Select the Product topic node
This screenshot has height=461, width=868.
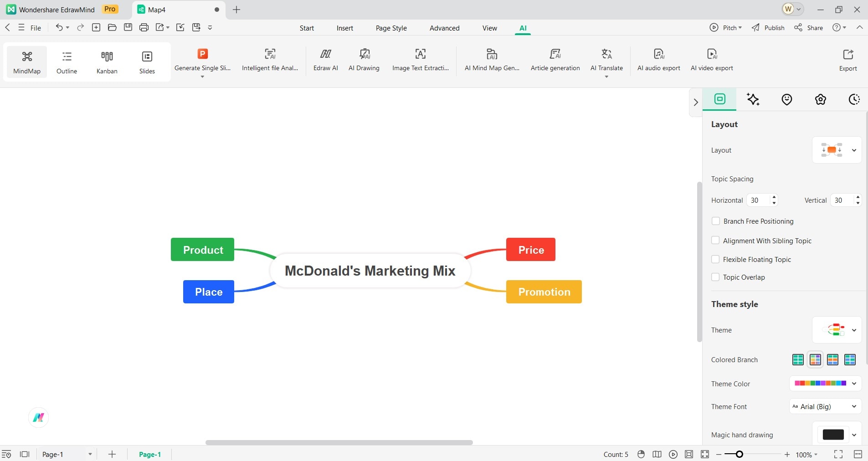pos(202,250)
